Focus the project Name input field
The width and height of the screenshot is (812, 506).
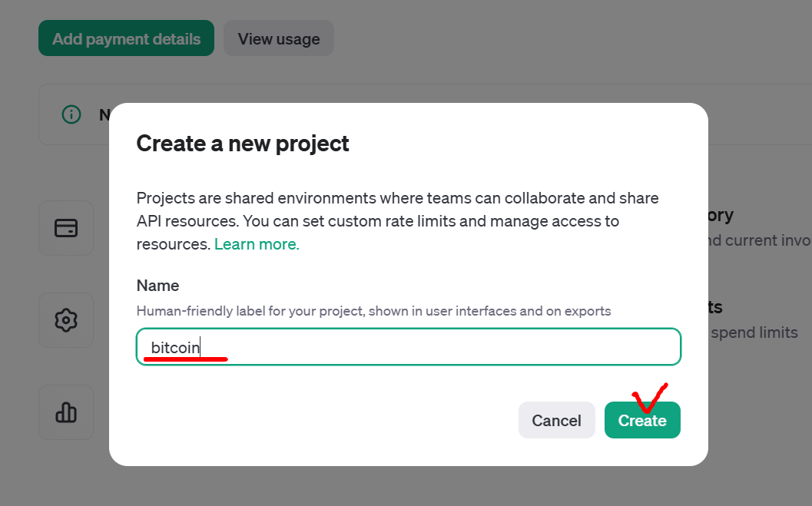[x=409, y=346]
